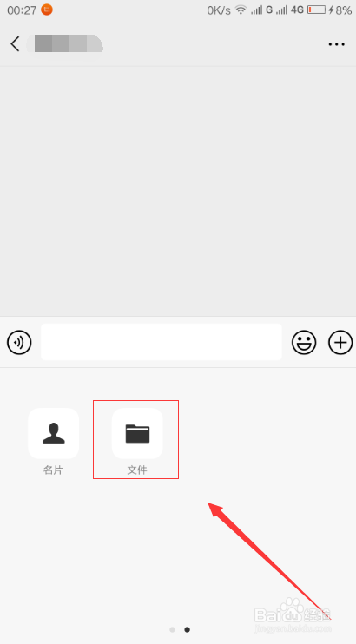356x644 pixels.
Task: Tap the battery indicator showing 8%
Action: click(x=329, y=10)
